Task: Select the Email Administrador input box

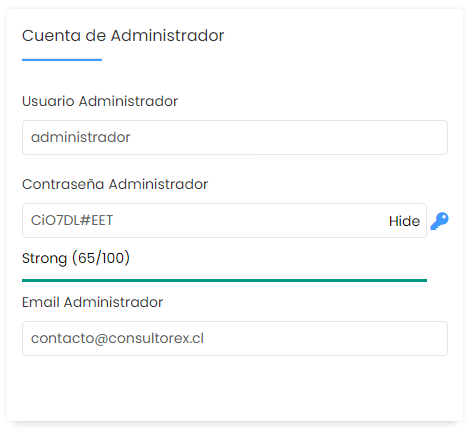Action: tap(235, 338)
